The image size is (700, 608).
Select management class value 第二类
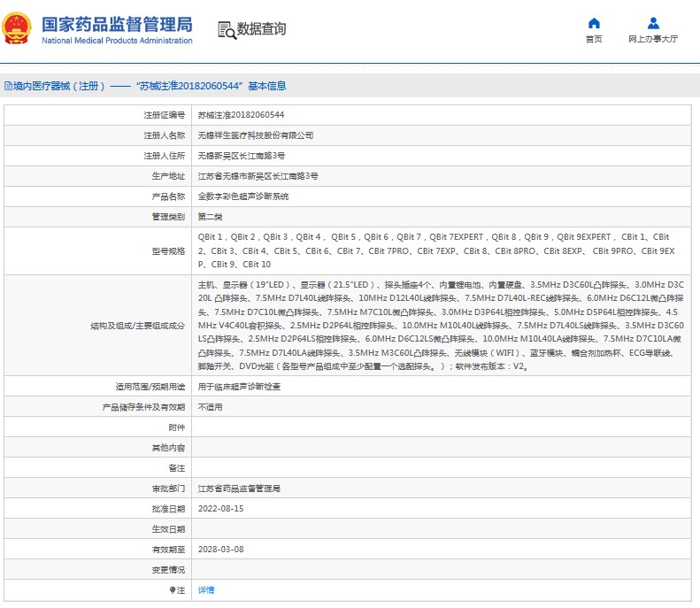[x=211, y=217]
